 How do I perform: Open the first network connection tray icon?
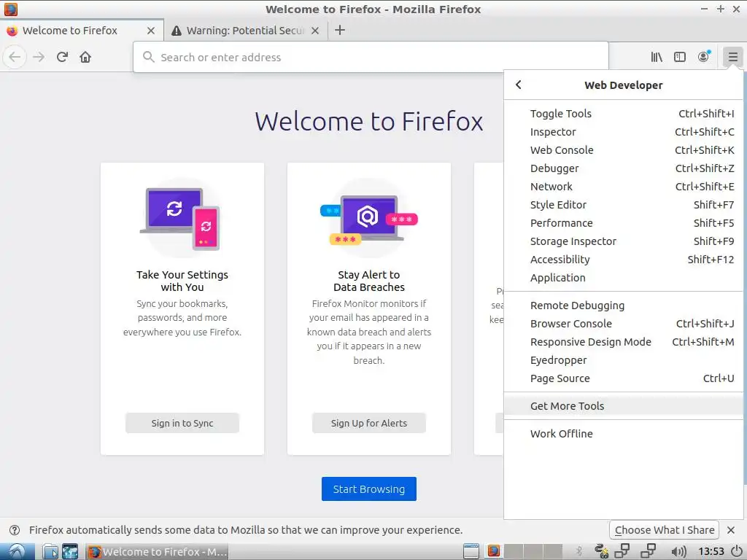click(x=622, y=551)
